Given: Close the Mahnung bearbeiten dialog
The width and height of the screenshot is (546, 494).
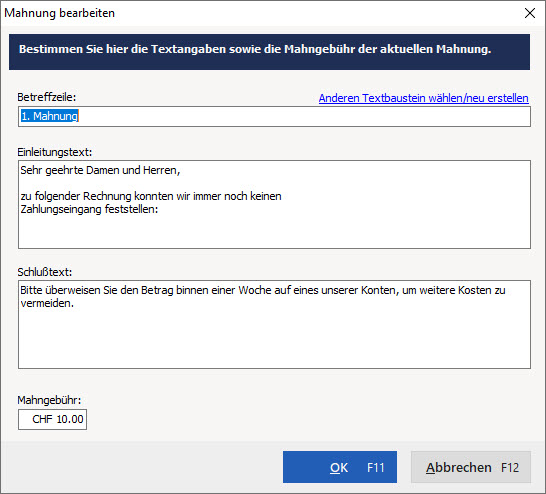Looking at the screenshot, I should (530, 13).
